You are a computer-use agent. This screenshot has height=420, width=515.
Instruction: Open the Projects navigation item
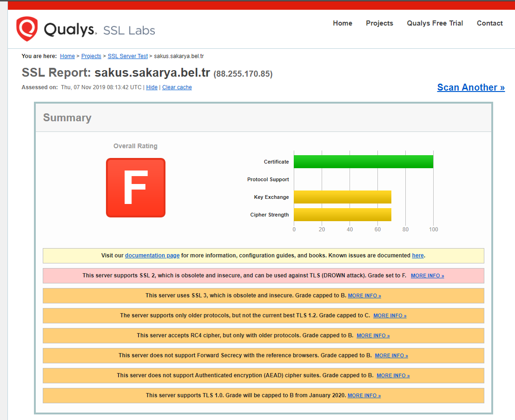(379, 23)
